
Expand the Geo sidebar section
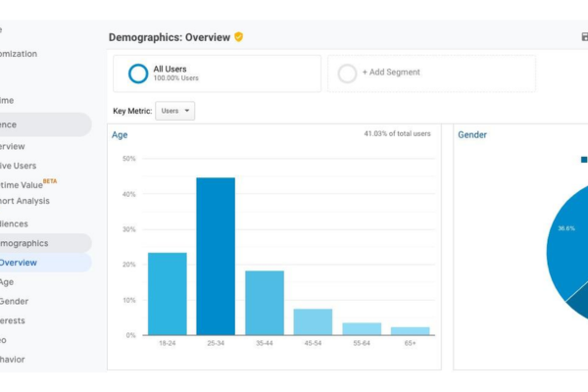(x=3, y=340)
